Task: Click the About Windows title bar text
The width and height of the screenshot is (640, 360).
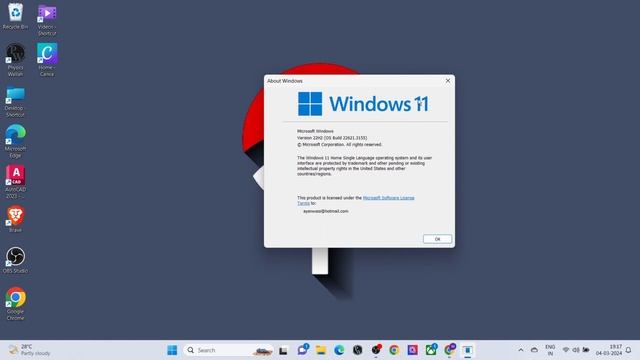Action: [285, 81]
